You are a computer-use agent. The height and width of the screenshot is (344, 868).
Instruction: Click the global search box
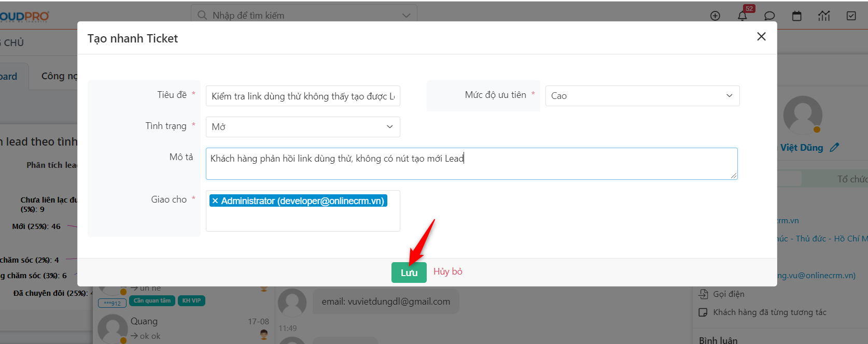point(304,16)
